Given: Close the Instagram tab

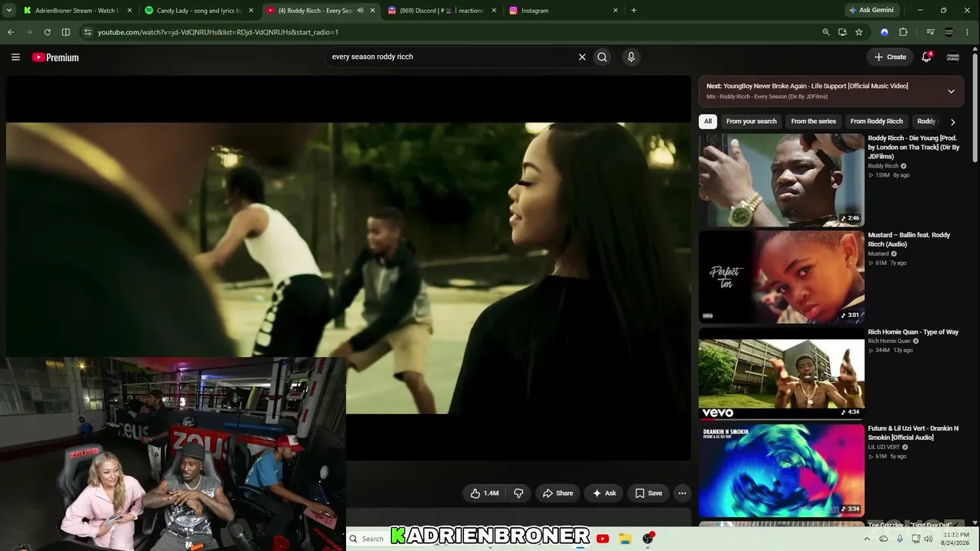Looking at the screenshot, I should tap(616, 11).
